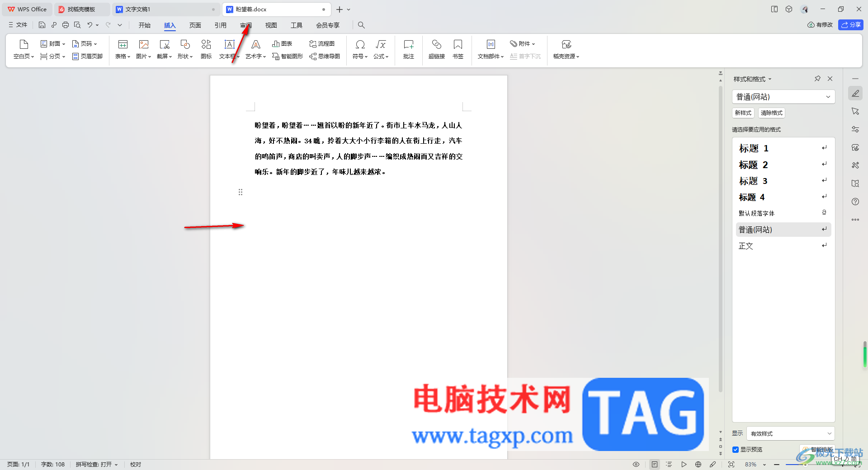868x470 pixels.
Task: Toggle the 显示预览 checkbox
Action: pyautogui.click(x=736, y=450)
